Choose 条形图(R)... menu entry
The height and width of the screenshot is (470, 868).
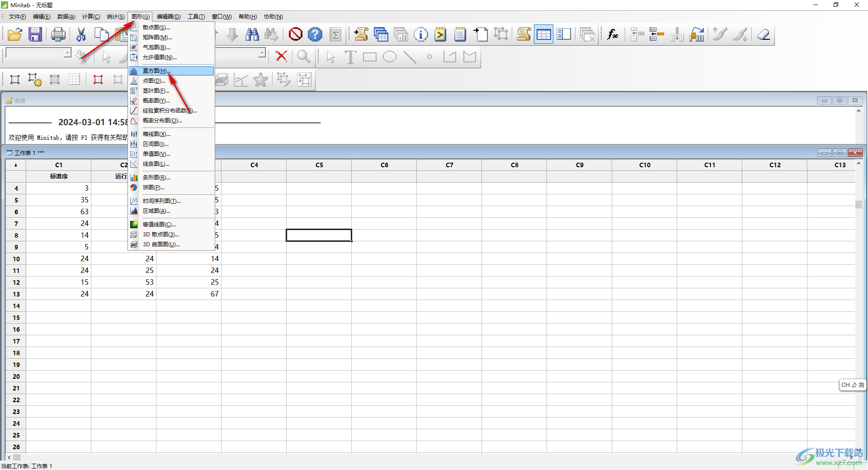(171, 178)
